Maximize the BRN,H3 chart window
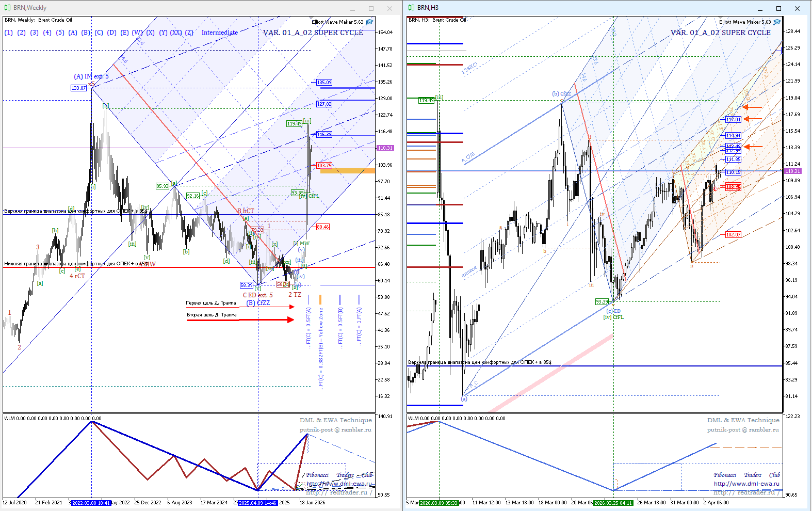 pos(778,8)
